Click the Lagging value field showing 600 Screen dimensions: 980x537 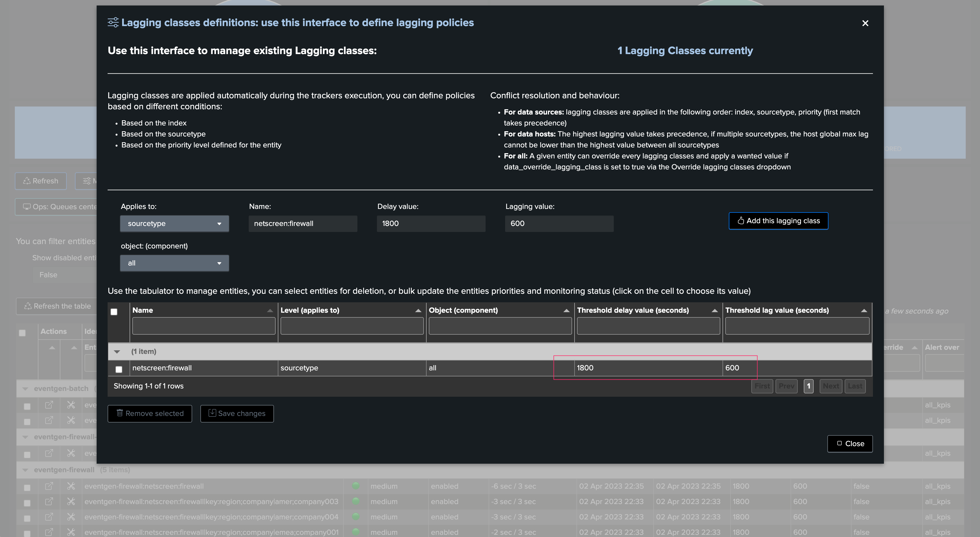[559, 223]
